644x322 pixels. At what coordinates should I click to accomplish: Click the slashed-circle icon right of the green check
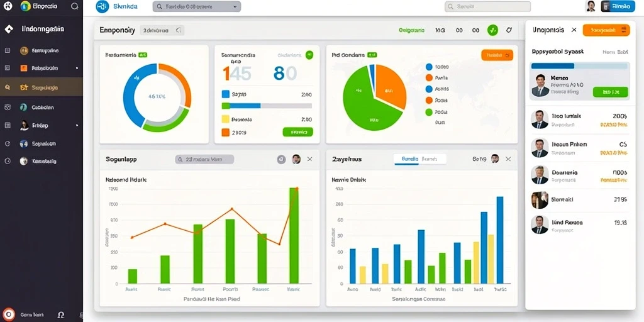[x=509, y=30]
